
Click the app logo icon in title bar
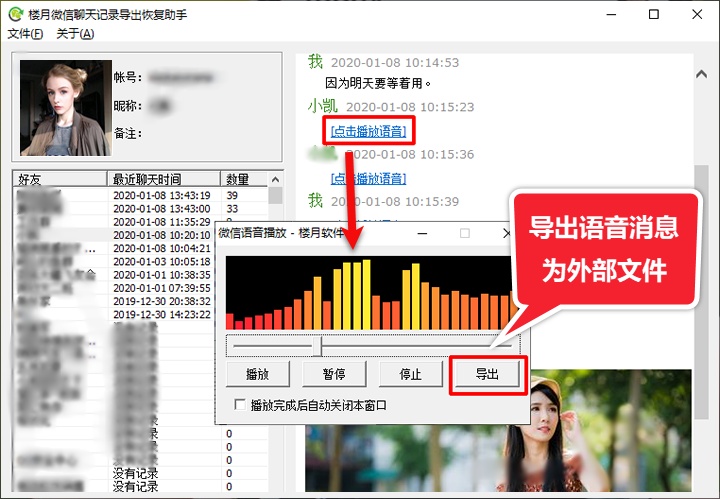(16, 14)
